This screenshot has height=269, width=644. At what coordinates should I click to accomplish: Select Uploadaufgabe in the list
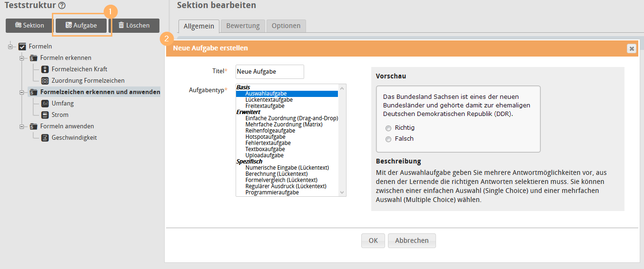point(287,155)
